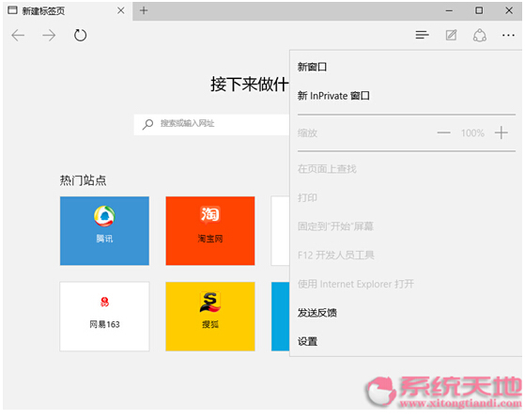Open the 腾讯 top site tile

point(104,231)
